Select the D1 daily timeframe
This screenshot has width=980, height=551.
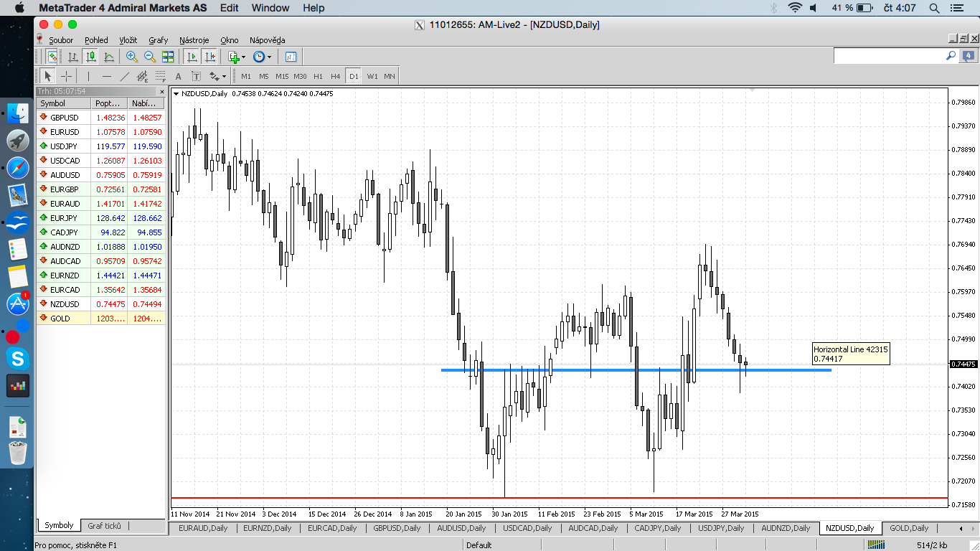354,76
